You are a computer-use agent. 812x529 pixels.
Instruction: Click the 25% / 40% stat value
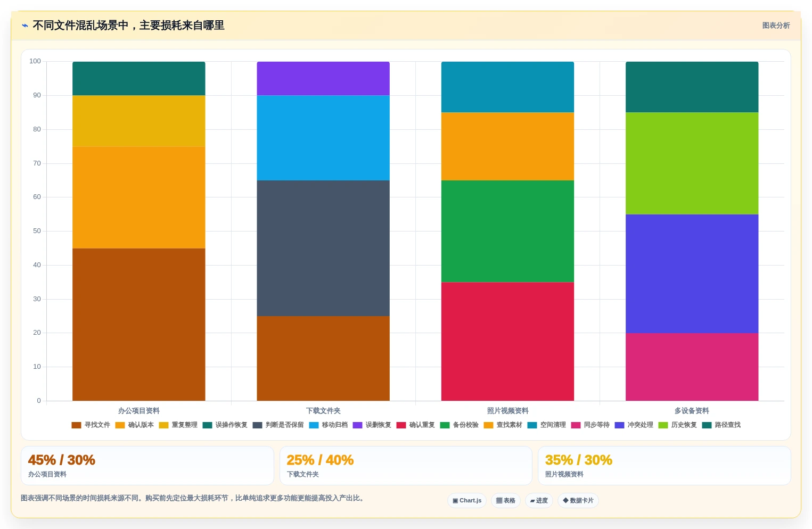pos(320,460)
